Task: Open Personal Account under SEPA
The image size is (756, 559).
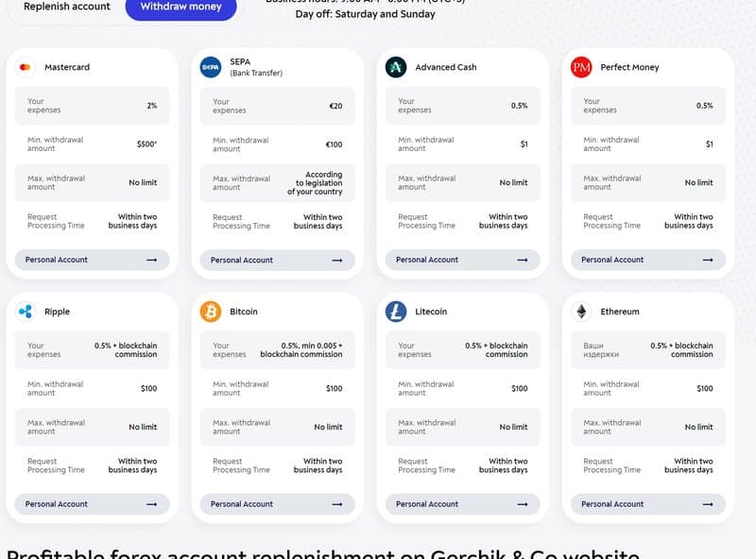Action: (277, 260)
